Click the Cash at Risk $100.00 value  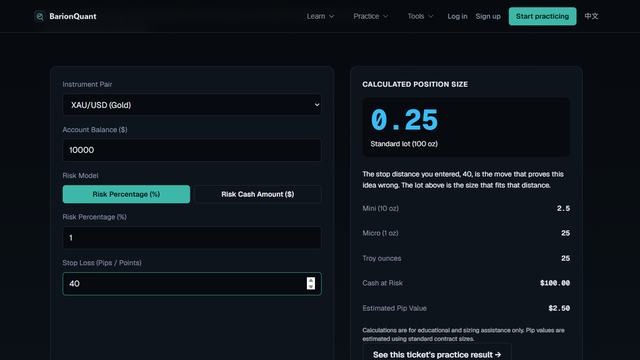tap(555, 283)
